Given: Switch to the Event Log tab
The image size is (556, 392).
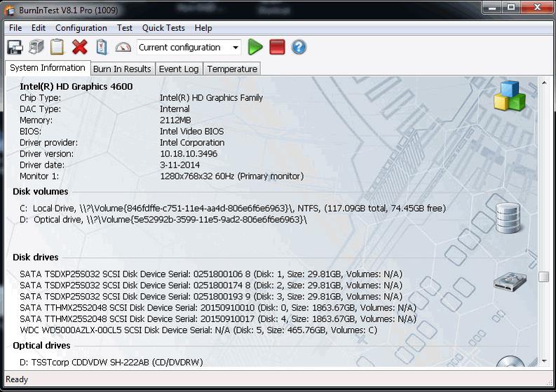Looking at the screenshot, I should tap(179, 69).
